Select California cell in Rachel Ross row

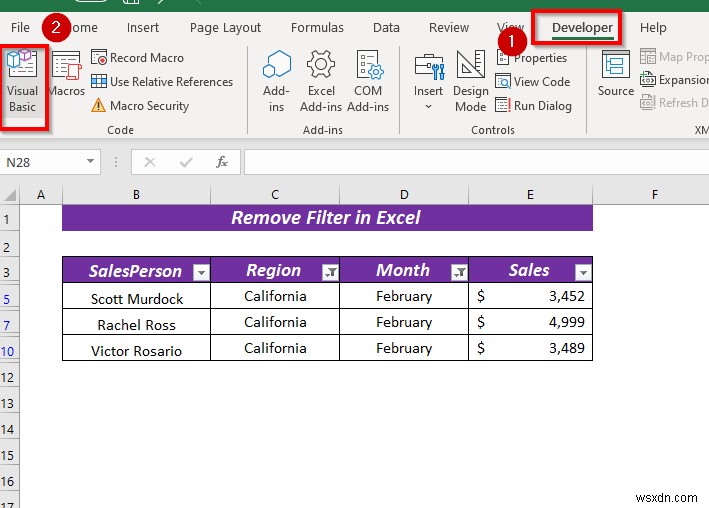(x=275, y=322)
